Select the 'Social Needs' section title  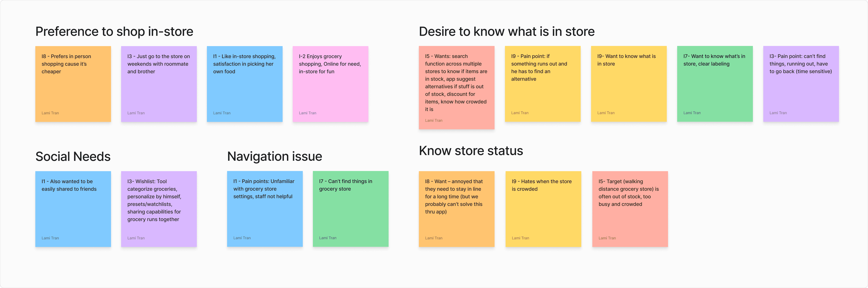coord(73,157)
